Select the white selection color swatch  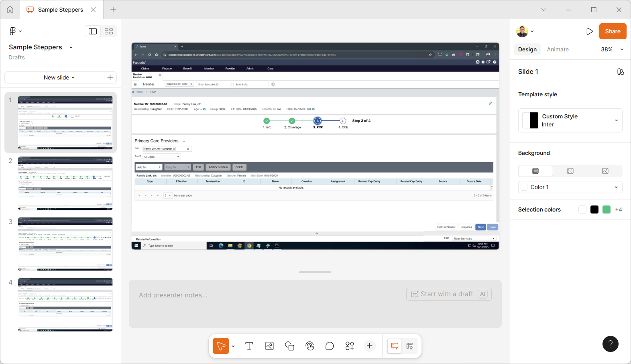click(x=582, y=209)
